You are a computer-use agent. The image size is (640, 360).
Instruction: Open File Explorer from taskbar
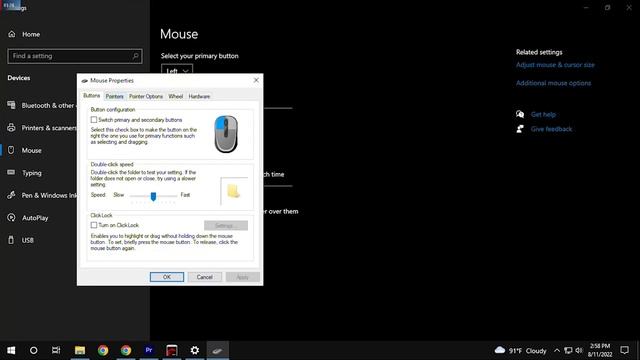click(80, 350)
